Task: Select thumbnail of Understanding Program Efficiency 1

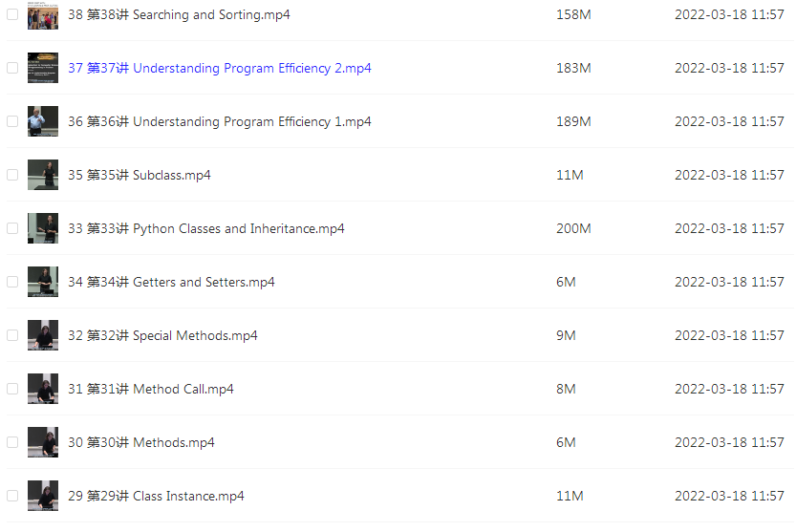Action: 43,121
